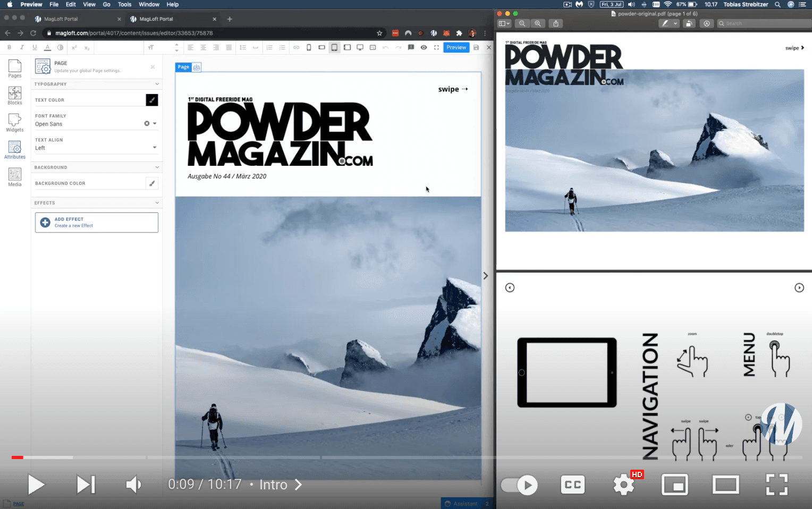Click the insert link icon
Screen dimensions: 812x509
(296, 47)
